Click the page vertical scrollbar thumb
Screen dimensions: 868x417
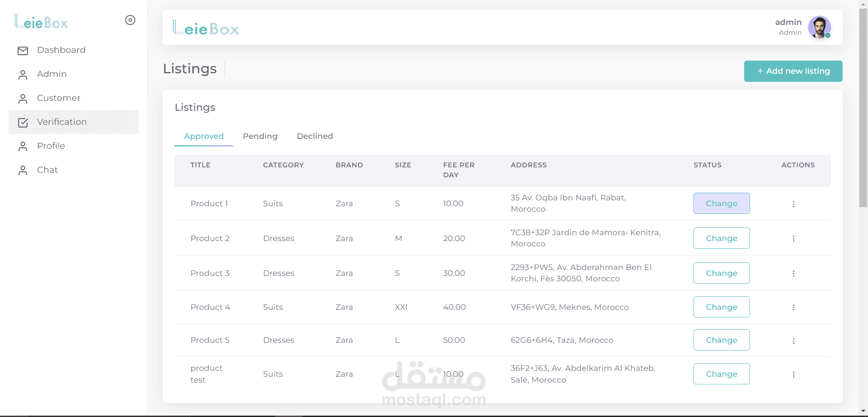point(863,109)
